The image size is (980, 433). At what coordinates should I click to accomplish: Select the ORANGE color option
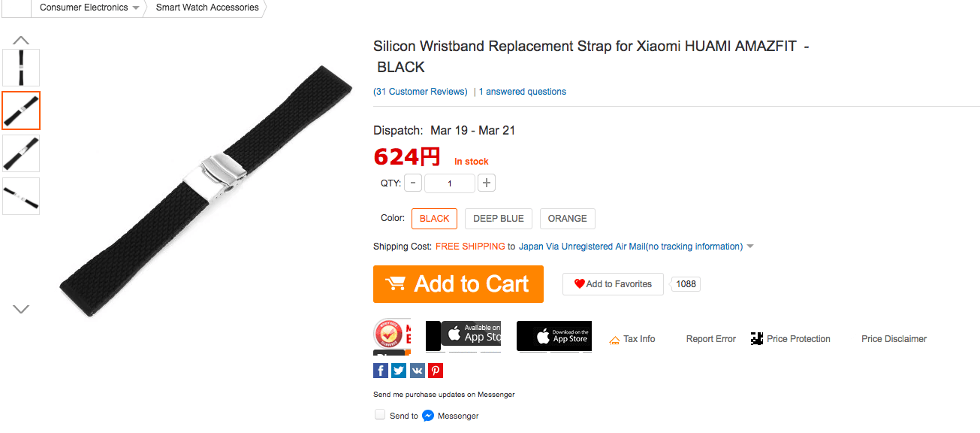pyautogui.click(x=567, y=219)
